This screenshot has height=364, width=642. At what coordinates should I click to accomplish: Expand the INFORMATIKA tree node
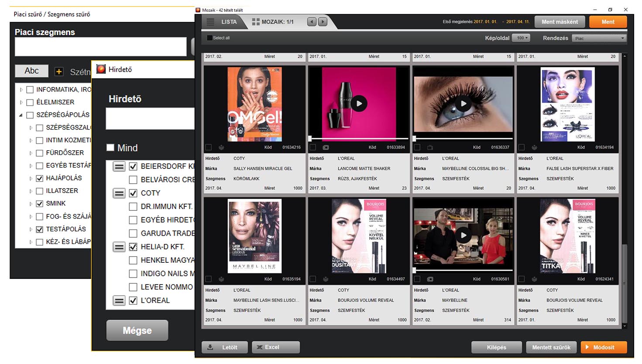21,89
